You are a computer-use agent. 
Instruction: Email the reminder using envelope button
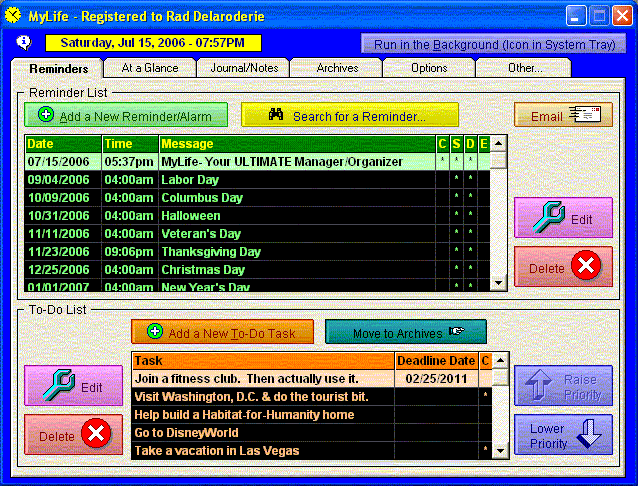(563, 115)
